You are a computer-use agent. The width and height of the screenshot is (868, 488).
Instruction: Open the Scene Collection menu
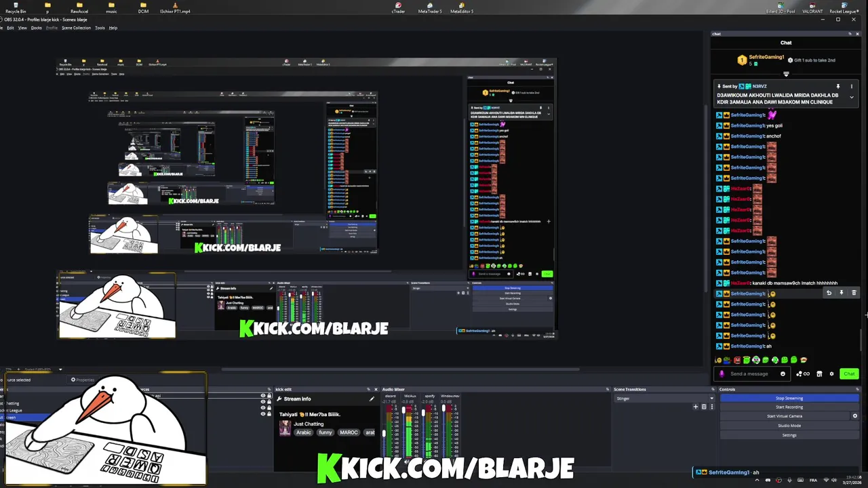pyautogui.click(x=76, y=28)
